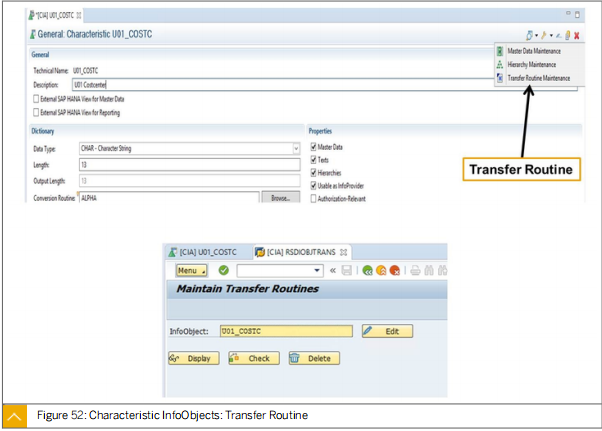Uncheck the Hierarchies property
Viewport: 602px width, 431px height.
[x=314, y=173]
